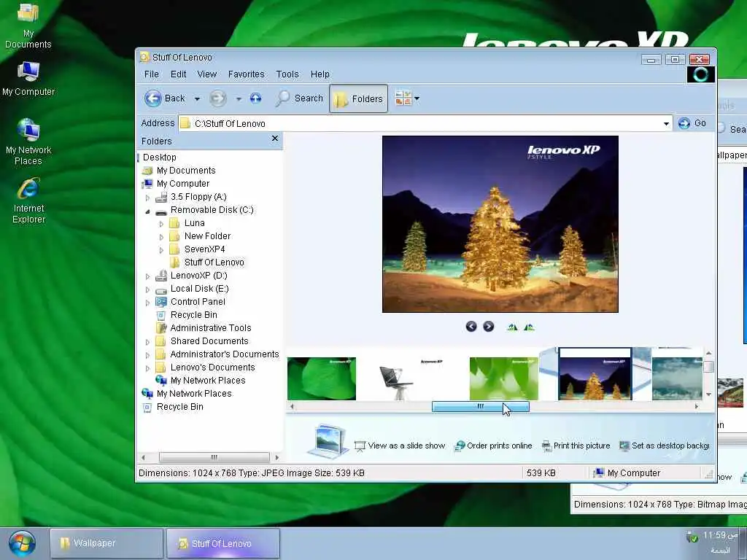Select the cloudy sky thumbnail
747x560 pixels.
tap(677, 378)
